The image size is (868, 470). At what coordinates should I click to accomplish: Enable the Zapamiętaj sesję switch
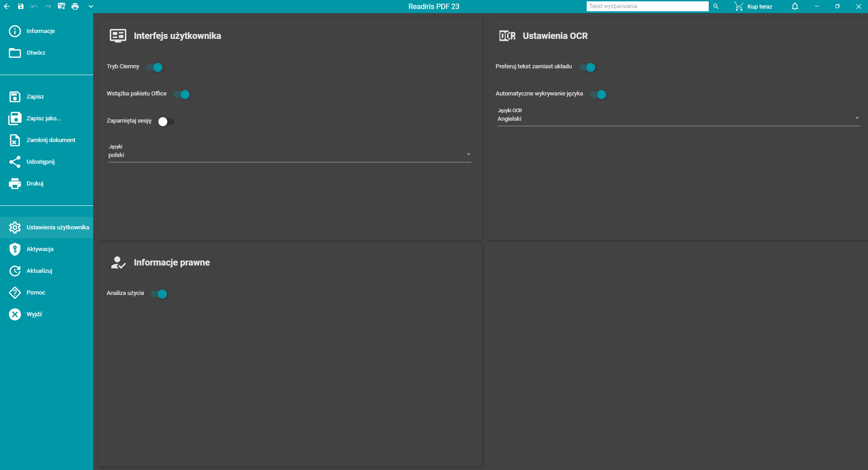pyautogui.click(x=166, y=122)
